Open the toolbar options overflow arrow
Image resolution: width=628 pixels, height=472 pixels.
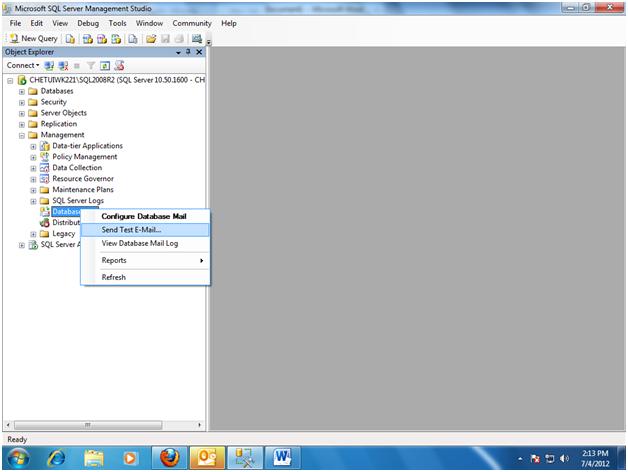point(209,40)
